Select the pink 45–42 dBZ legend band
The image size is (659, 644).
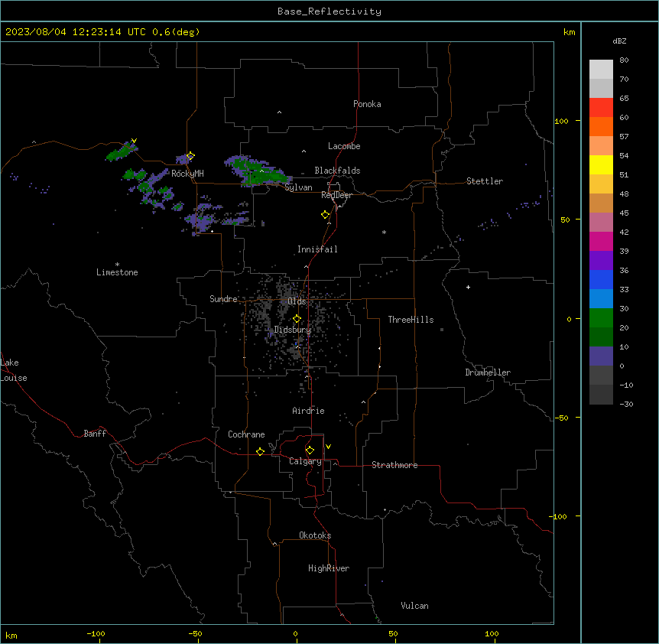(601, 222)
